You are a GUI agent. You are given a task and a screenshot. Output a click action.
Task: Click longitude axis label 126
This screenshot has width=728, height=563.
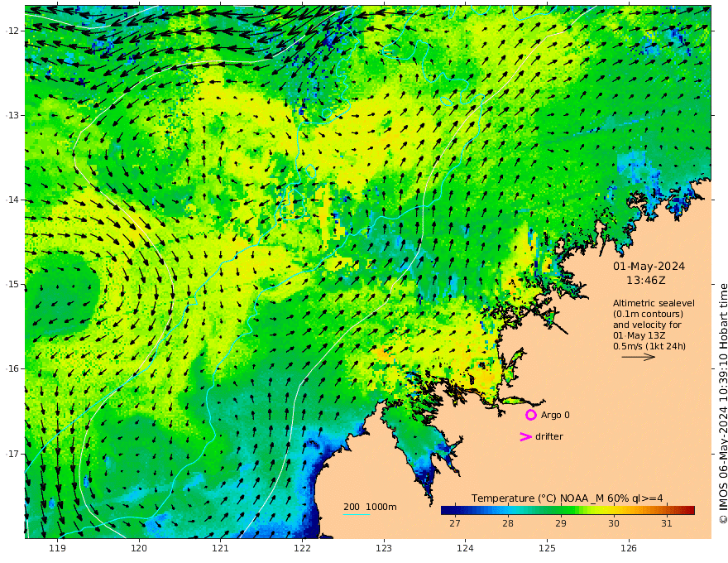tap(629, 548)
